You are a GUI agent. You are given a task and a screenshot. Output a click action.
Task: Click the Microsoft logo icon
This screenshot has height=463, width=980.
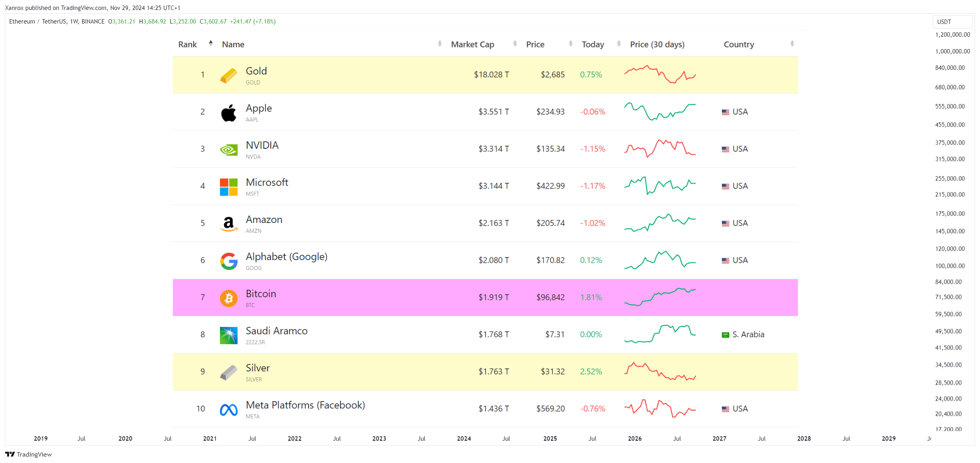pyautogui.click(x=229, y=187)
